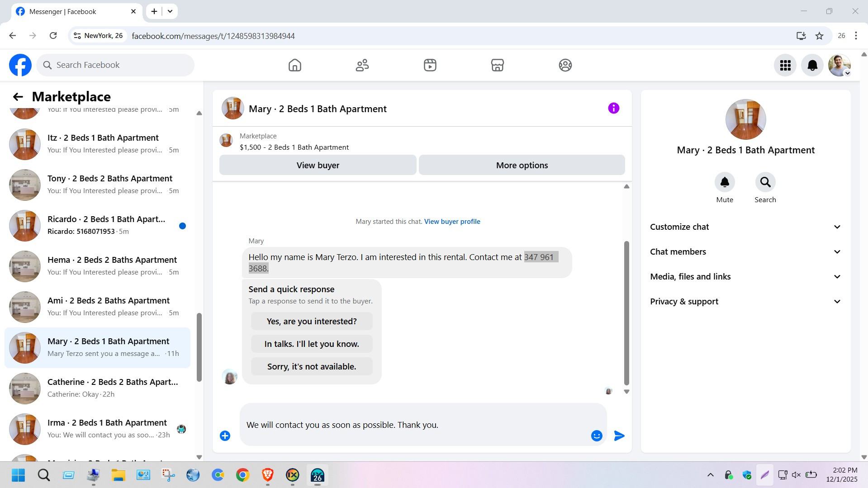The height and width of the screenshot is (488, 868).
Task: Click the View buyer button
Action: click(318, 165)
